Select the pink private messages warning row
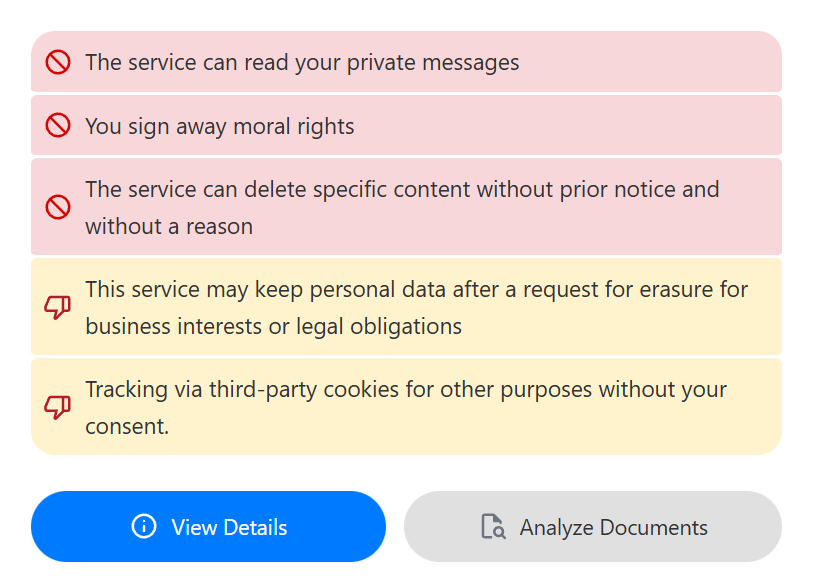 (x=650, y=62)
